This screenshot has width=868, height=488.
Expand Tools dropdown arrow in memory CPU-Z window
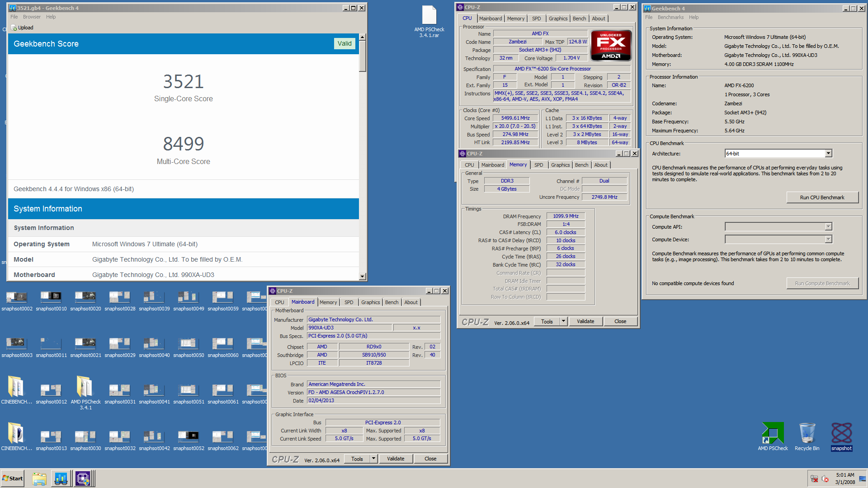563,321
